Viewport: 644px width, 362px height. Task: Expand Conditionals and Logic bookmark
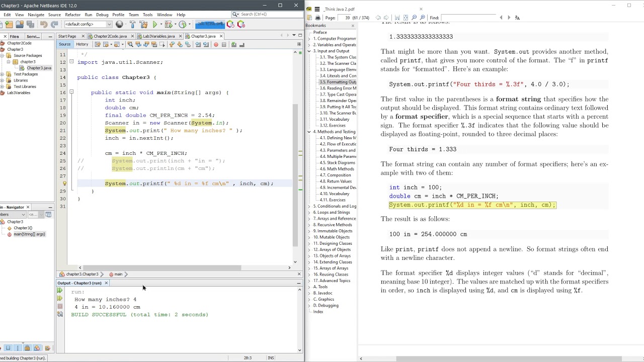(x=309, y=206)
